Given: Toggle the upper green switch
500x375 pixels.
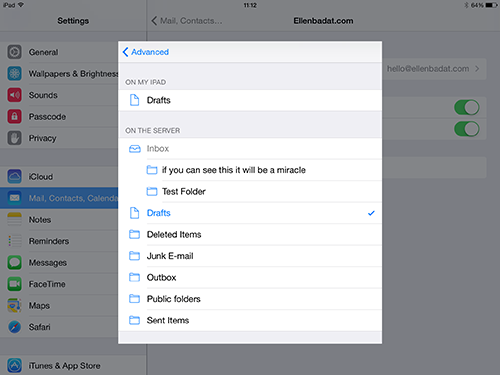Looking at the screenshot, I should [467, 108].
